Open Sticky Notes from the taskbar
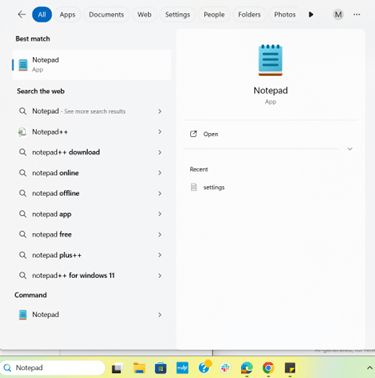Screen dimensions: 375x378 [290, 368]
